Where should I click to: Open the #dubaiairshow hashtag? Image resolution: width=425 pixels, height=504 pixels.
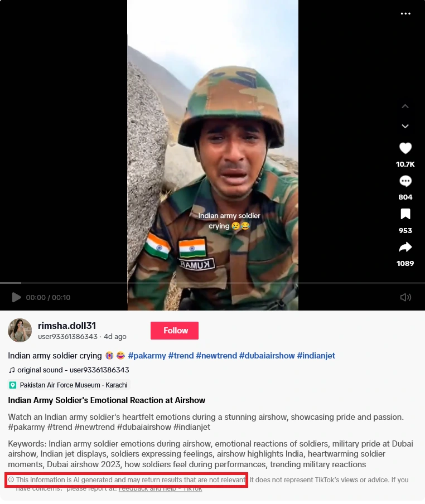click(267, 356)
